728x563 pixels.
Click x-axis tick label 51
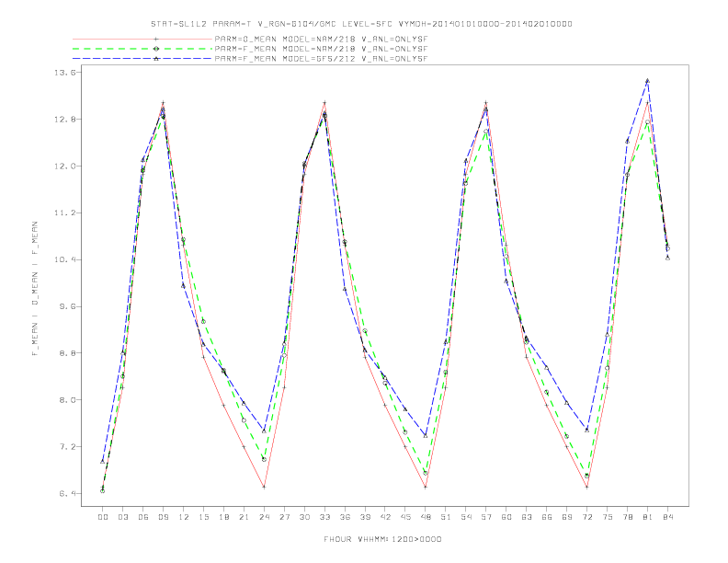pos(446,517)
